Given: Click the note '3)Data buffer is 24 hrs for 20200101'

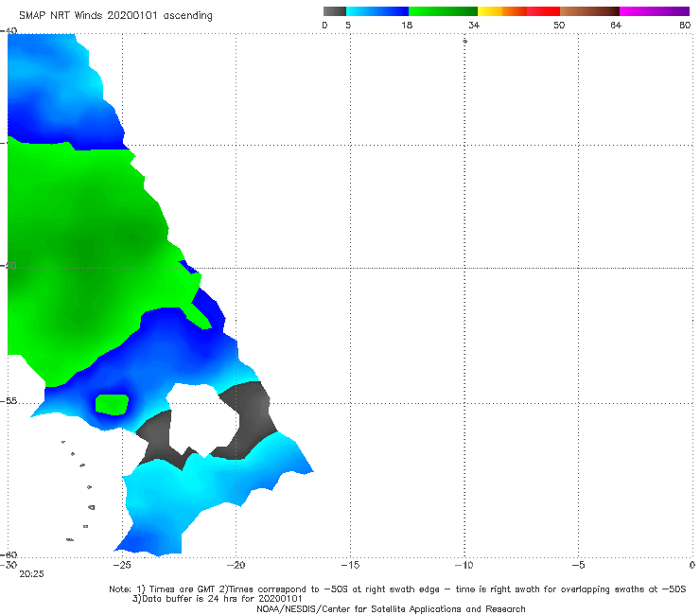Looking at the screenshot, I should pos(217,599).
